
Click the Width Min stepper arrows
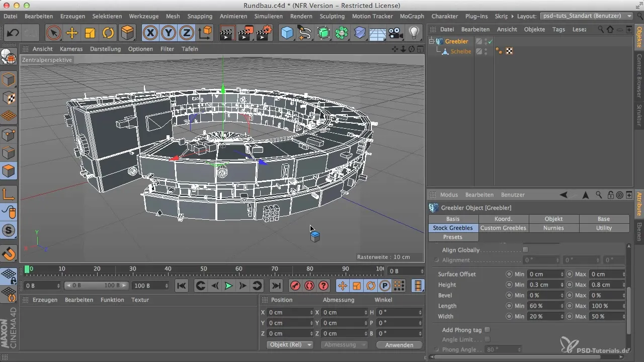pyautogui.click(x=561, y=316)
